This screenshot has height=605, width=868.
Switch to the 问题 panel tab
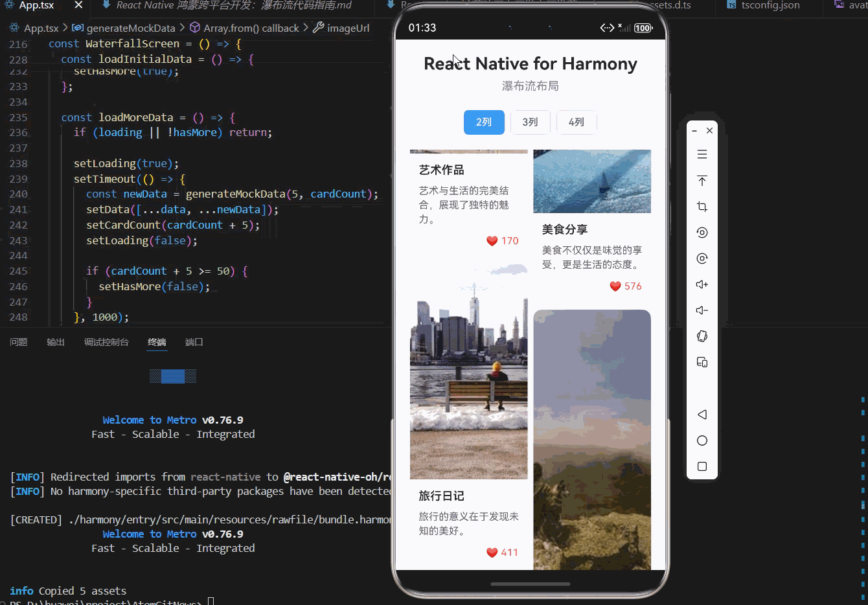click(19, 342)
